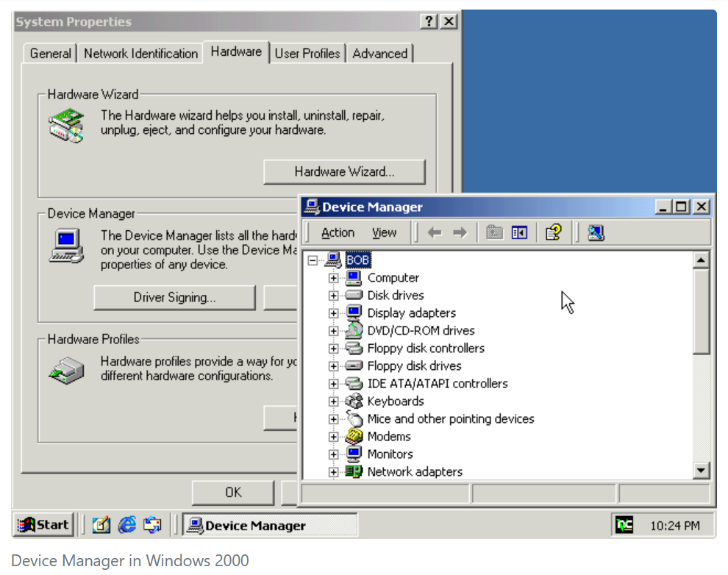Image resolution: width=728 pixels, height=575 pixels.
Task: Click the IDE ATA/ATAPI controllers icon
Action: [354, 383]
